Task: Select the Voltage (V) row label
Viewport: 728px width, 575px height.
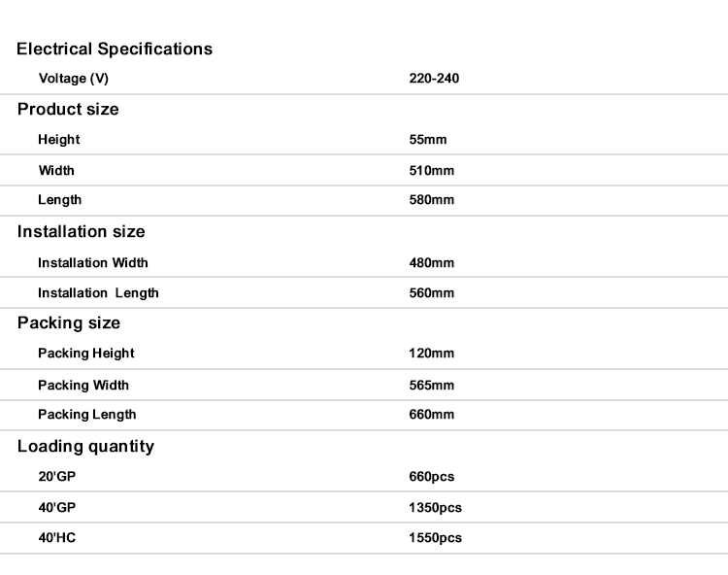Action: click(74, 79)
